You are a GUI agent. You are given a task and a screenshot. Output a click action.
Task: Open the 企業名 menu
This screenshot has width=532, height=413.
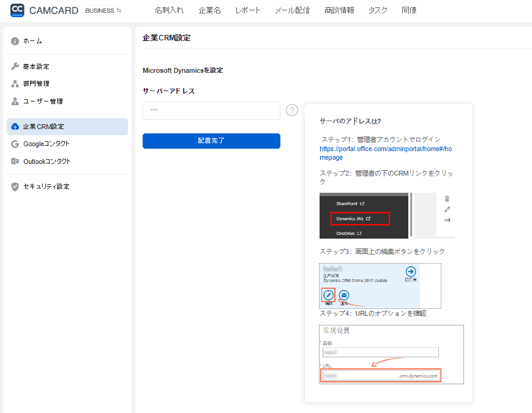click(209, 10)
